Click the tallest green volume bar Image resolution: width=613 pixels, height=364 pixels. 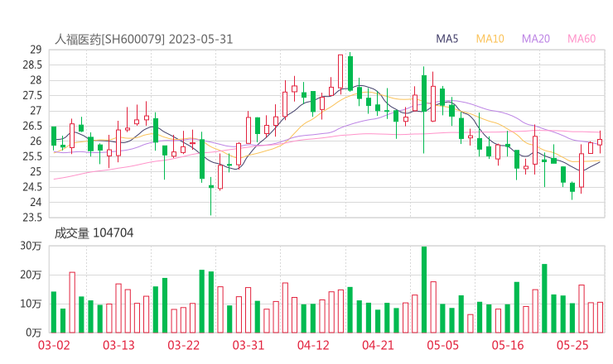click(x=424, y=289)
